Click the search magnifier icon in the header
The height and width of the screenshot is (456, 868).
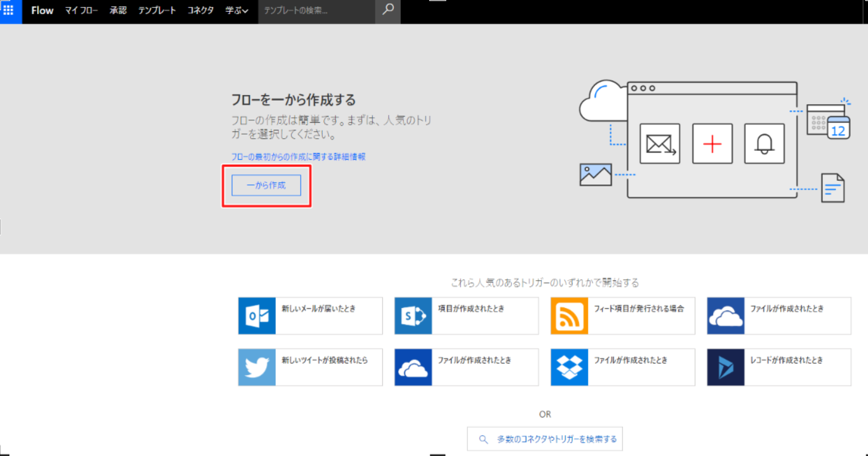pos(388,10)
